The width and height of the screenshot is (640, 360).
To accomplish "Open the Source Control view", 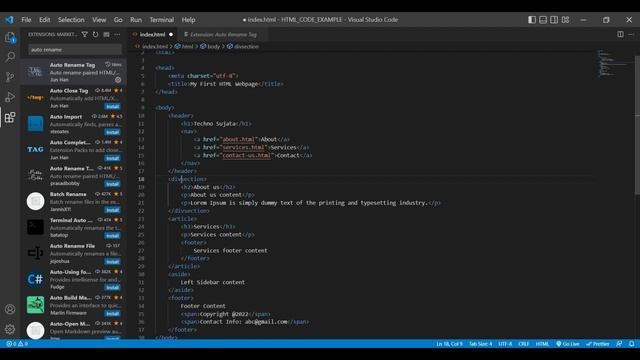I will pos(10,77).
